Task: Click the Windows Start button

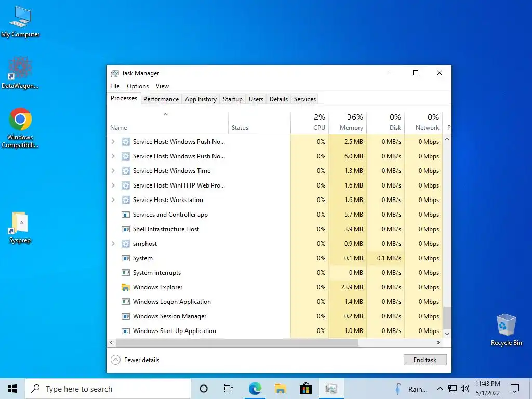Action: coord(12,389)
